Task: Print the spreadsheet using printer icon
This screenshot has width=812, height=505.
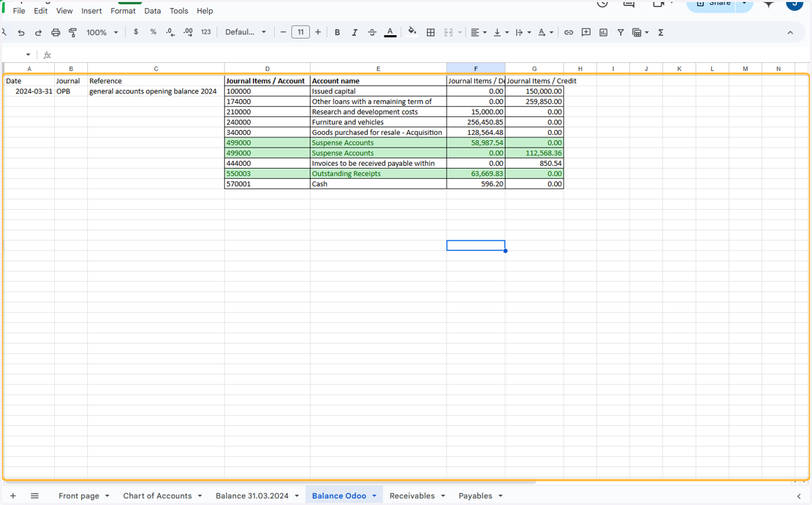Action: (55, 32)
